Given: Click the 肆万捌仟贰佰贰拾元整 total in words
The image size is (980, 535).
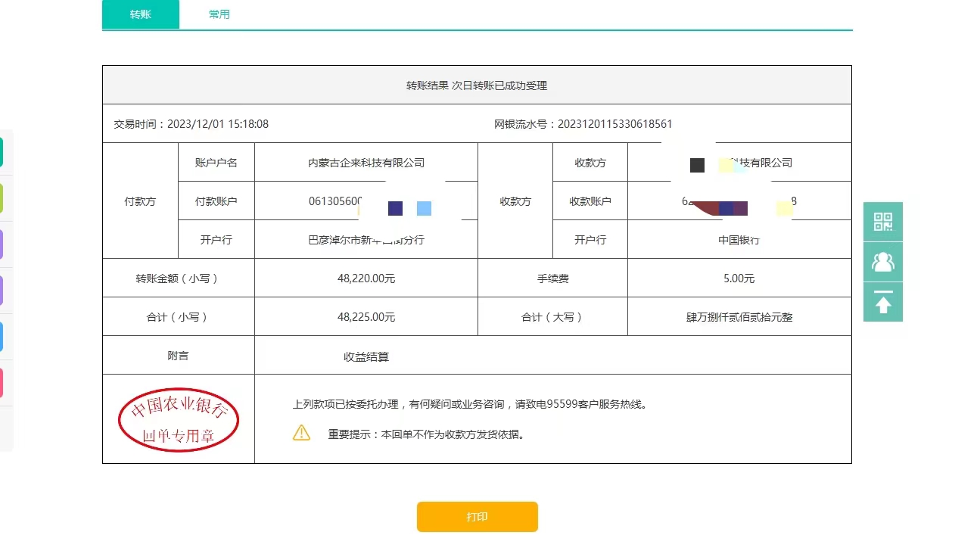Looking at the screenshot, I should [739, 317].
